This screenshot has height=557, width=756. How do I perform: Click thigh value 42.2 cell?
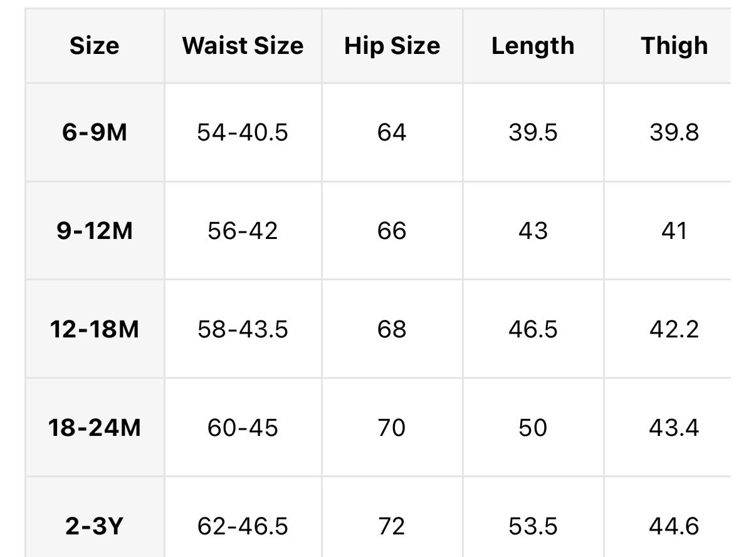674,329
